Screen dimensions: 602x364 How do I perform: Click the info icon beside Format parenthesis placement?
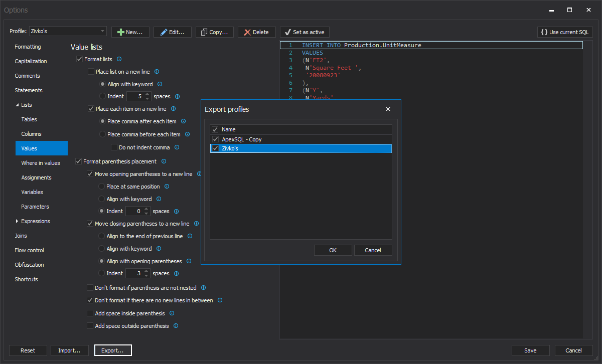point(164,161)
